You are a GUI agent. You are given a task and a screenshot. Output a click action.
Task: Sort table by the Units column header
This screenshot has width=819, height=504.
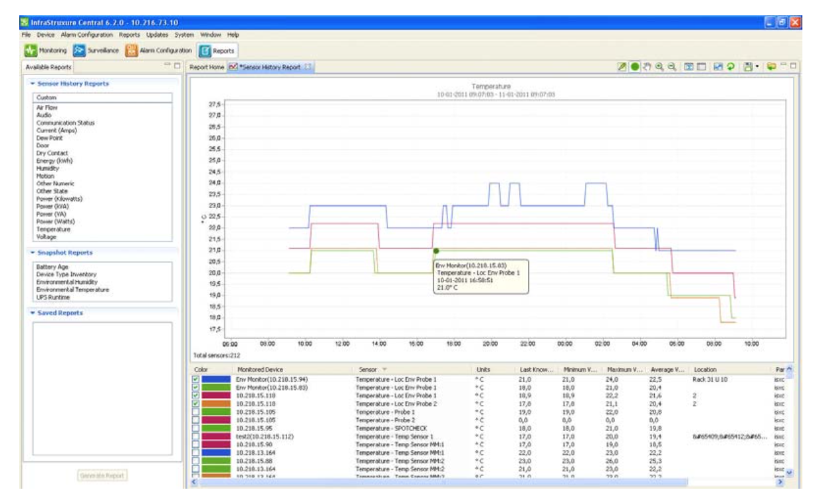point(493,369)
